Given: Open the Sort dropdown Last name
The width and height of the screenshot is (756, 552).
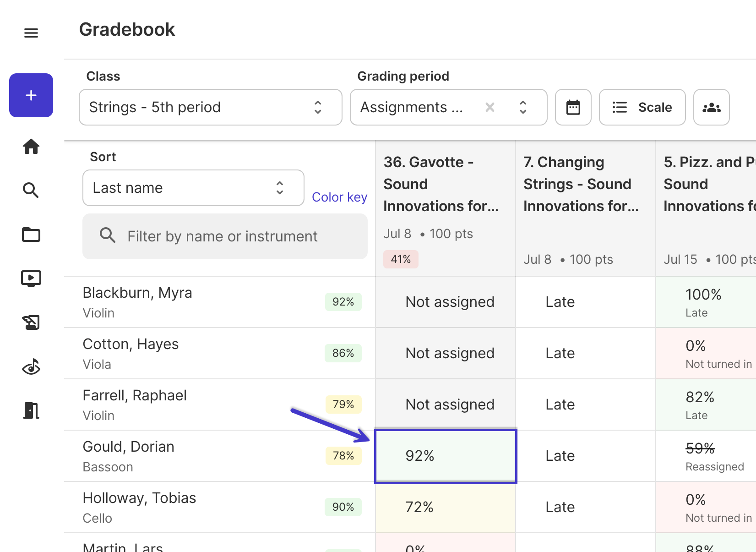Looking at the screenshot, I should [193, 188].
